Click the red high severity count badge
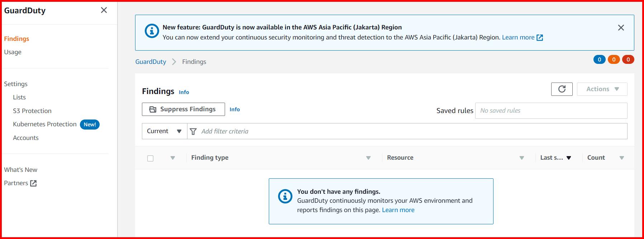Screen dimensions: 644x239 [x=628, y=60]
